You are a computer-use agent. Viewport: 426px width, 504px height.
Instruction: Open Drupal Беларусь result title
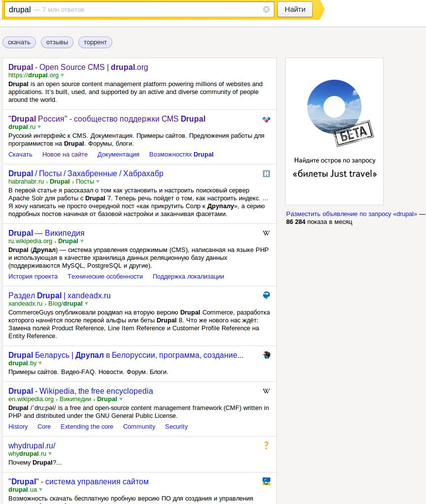[x=126, y=355]
